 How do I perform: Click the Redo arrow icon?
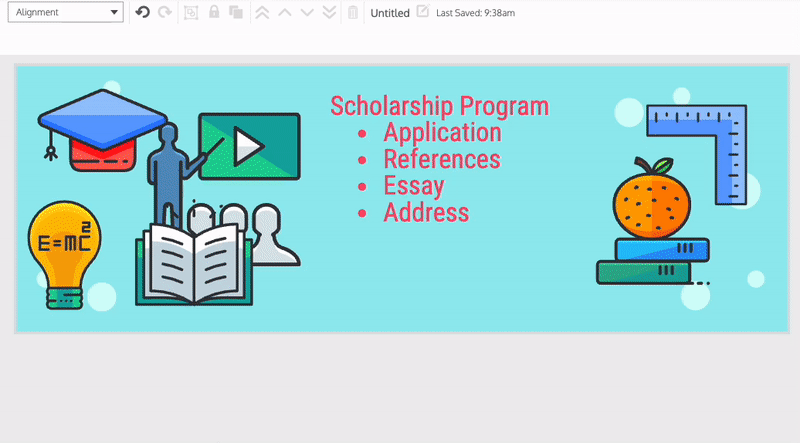165,13
